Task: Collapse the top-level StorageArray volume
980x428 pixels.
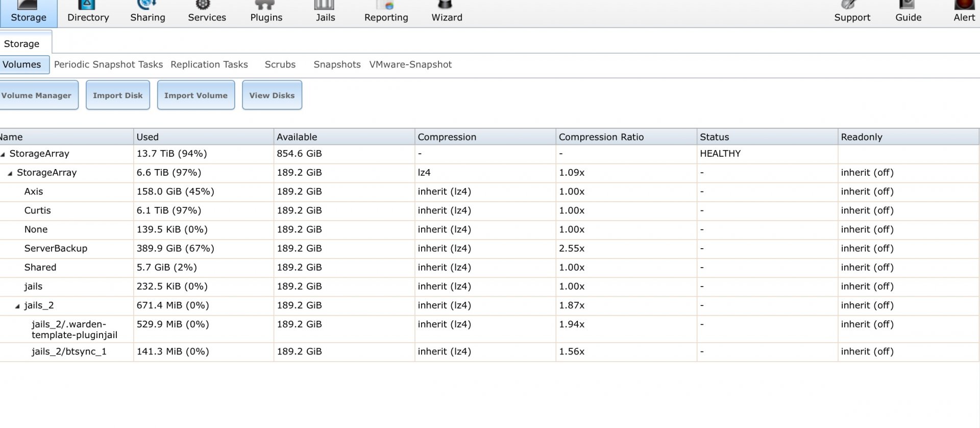Action: coord(3,154)
